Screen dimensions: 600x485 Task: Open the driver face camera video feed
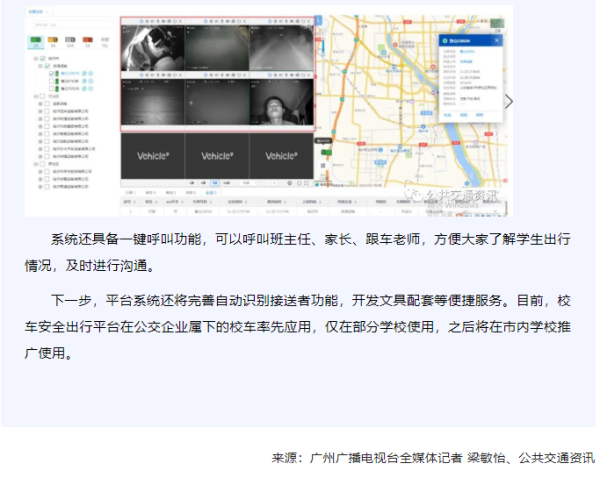pyautogui.click(x=280, y=105)
